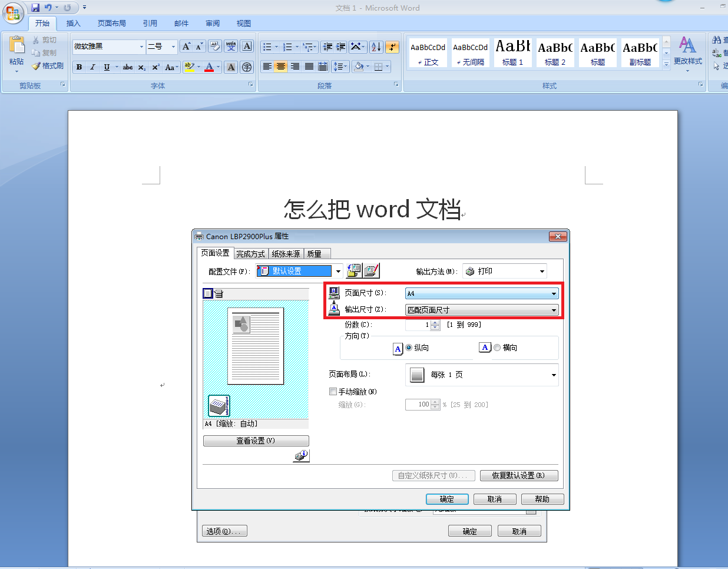Select style 标题 1 in gallery
The image size is (728, 569).
click(x=513, y=52)
